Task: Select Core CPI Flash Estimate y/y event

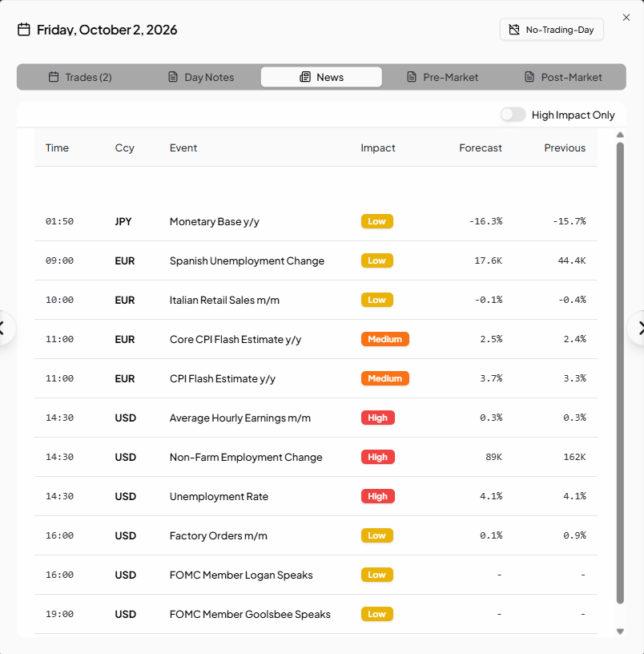Action: pyautogui.click(x=316, y=339)
